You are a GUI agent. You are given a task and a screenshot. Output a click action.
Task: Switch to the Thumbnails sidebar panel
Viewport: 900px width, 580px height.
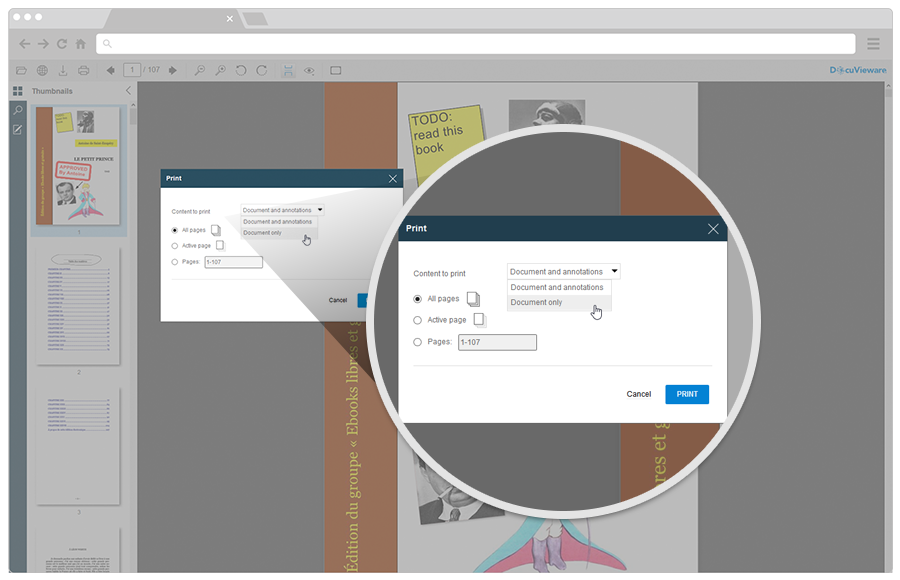[x=16, y=91]
